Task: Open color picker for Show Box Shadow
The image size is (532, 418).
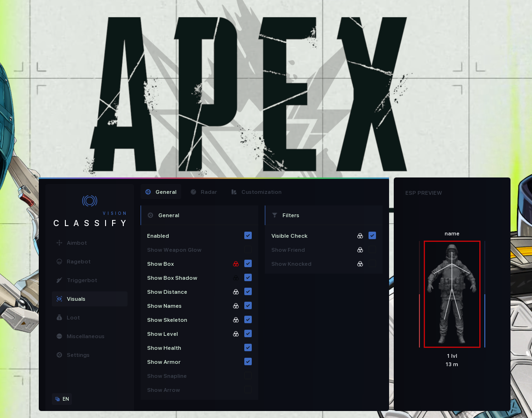Action: pyautogui.click(x=236, y=278)
